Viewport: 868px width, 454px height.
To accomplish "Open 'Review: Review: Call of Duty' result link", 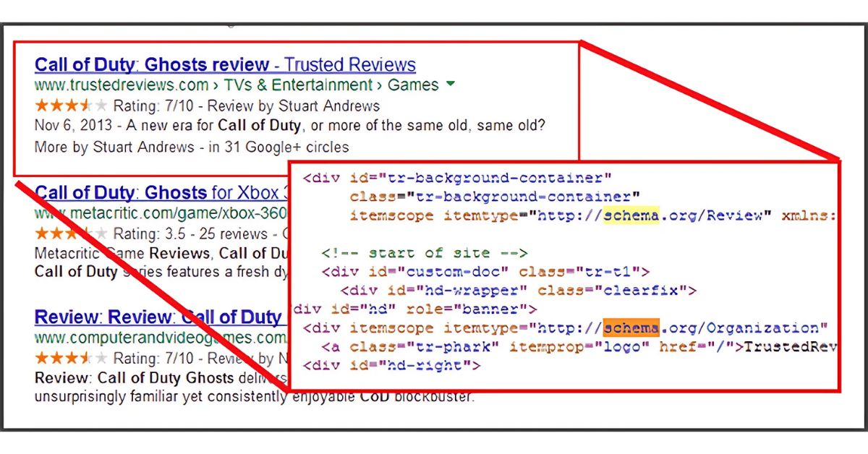I will [158, 317].
